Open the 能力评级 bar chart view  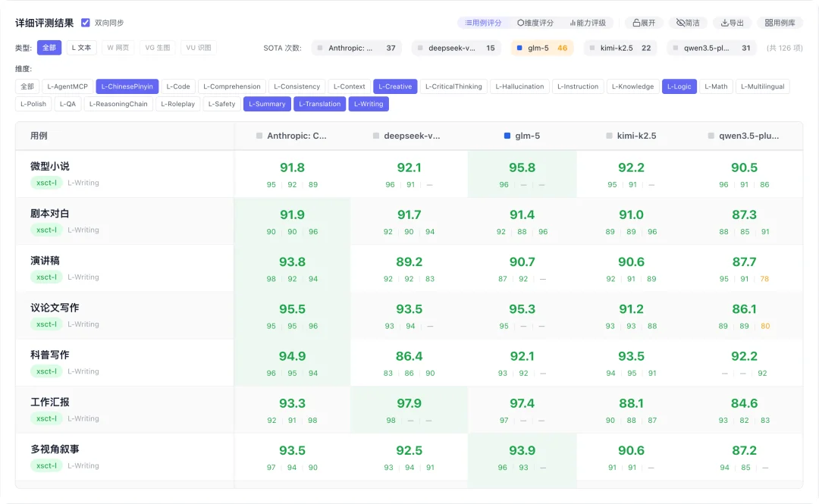click(x=588, y=23)
